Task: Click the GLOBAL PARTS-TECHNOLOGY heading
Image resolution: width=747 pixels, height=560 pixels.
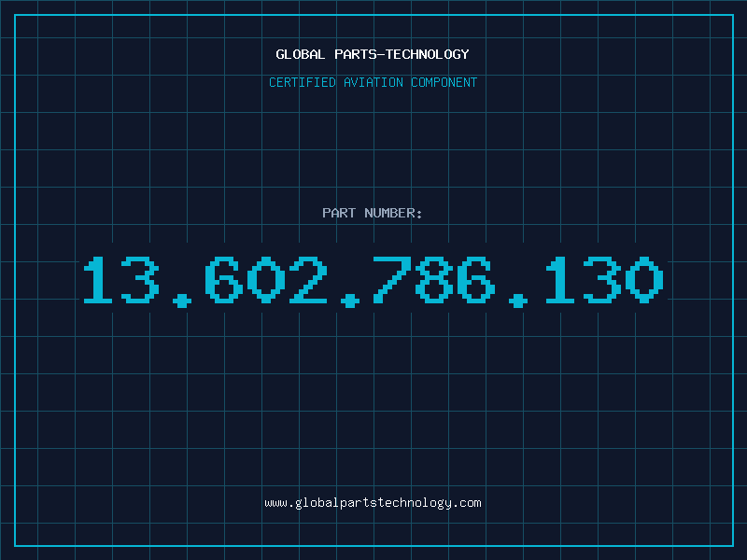Action: point(373,54)
